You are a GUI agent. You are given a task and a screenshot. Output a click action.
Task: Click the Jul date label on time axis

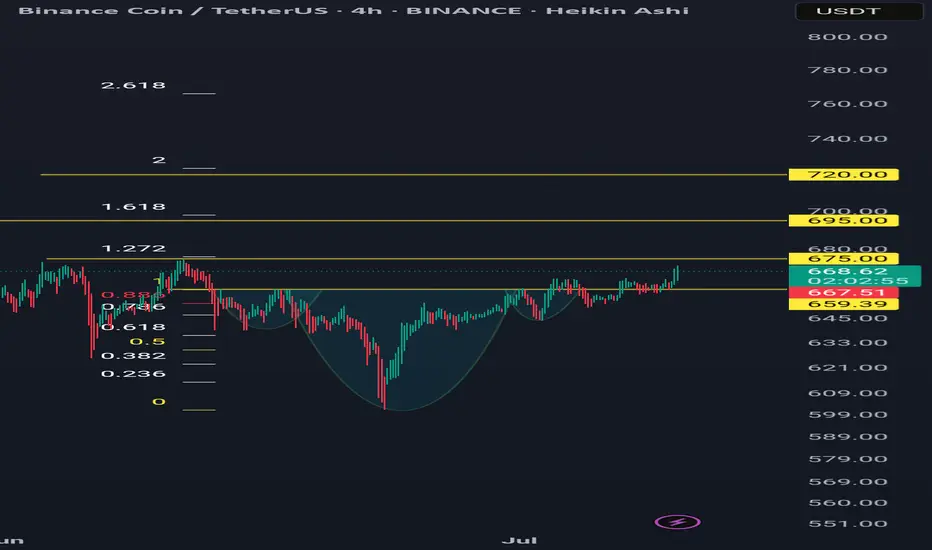tap(519, 540)
